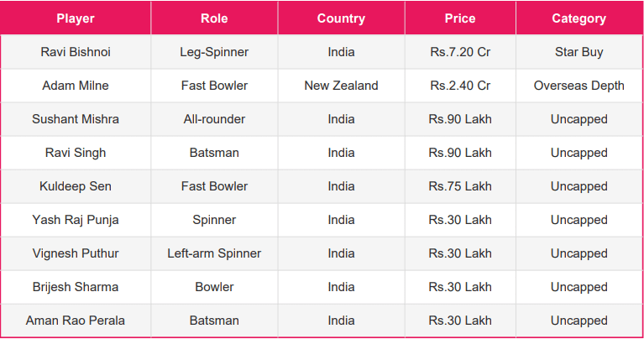Select the Adam Milne player cell
Viewport: 644px width, 339px height.
pyautogui.click(x=76, y=86)
